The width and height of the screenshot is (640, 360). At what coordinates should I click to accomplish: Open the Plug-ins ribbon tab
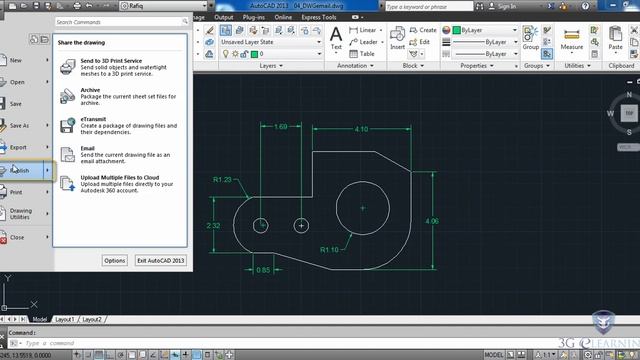(253, 17)
